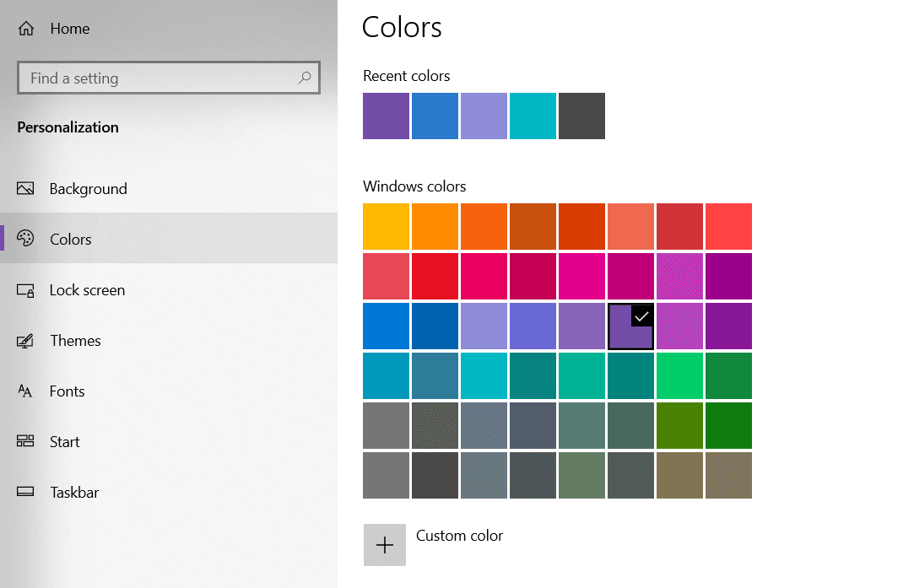Viewport: 914px width, 588px height.
Task: Click the Background picture icon
Action: (25, 188)
